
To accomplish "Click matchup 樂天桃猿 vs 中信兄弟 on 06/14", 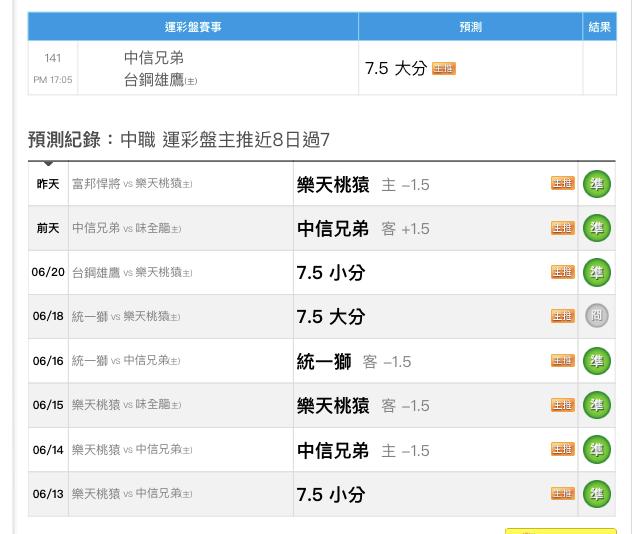I will pos(132,449).
